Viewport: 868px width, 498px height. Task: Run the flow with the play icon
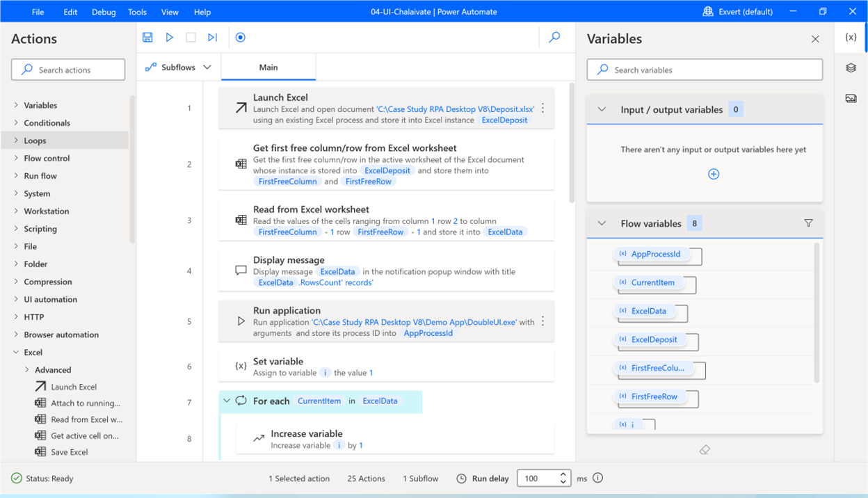point(169,37)
